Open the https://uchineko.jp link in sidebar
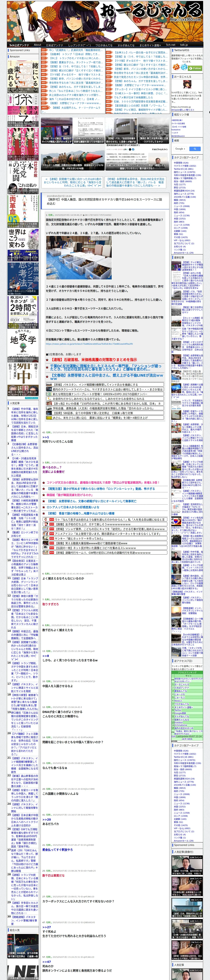The width and height of the screenshot is (210, 980). click(x=181, y=107)
